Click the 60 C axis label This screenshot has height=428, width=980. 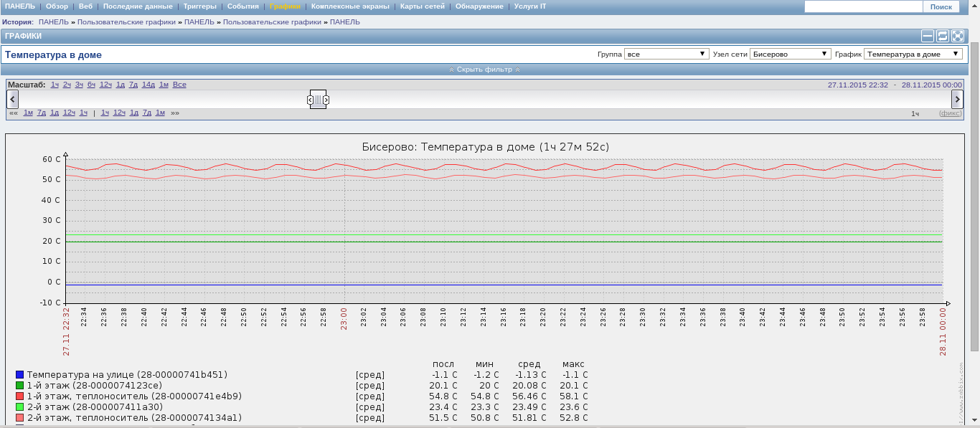tap(51, 159)
